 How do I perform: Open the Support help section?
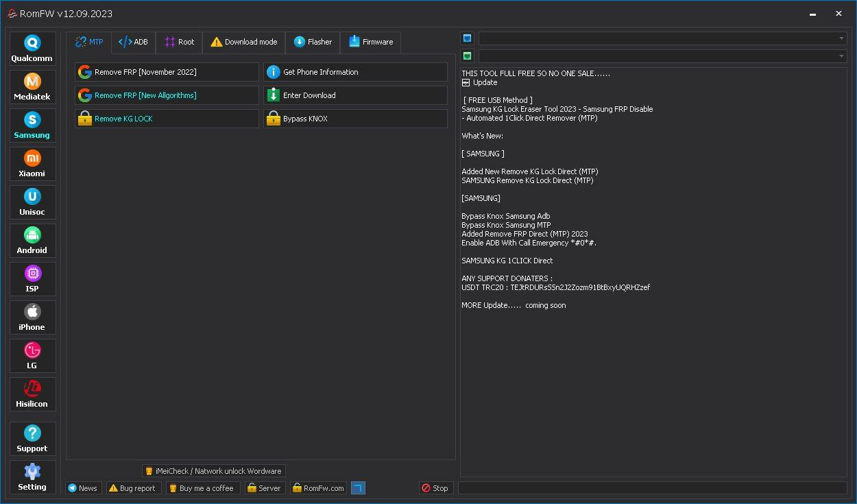click(32, 439)
